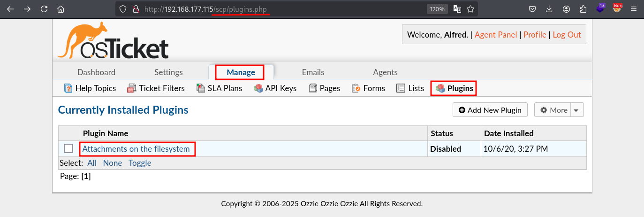Switch to the Agents tab
The height and width of the screenshot is (217, 644).
coord(385,72)
